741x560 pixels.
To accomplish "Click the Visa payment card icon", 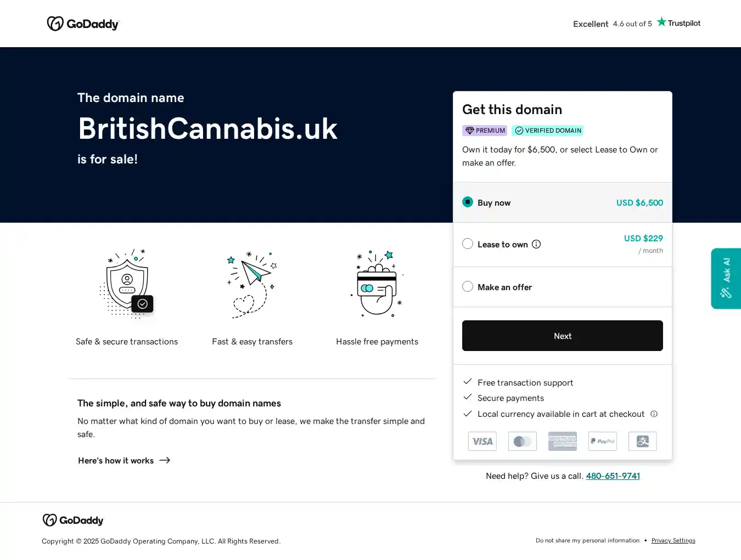I will [482, 442].
